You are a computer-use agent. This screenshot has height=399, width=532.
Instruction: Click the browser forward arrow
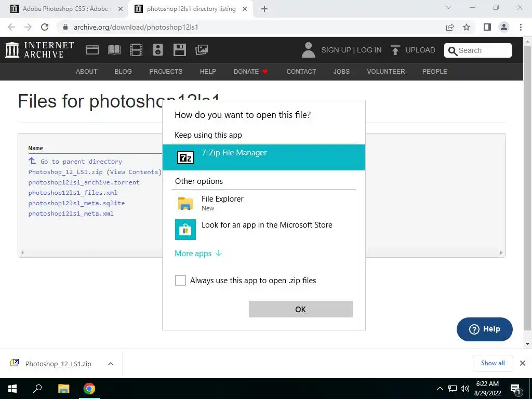tap(28, 27)
